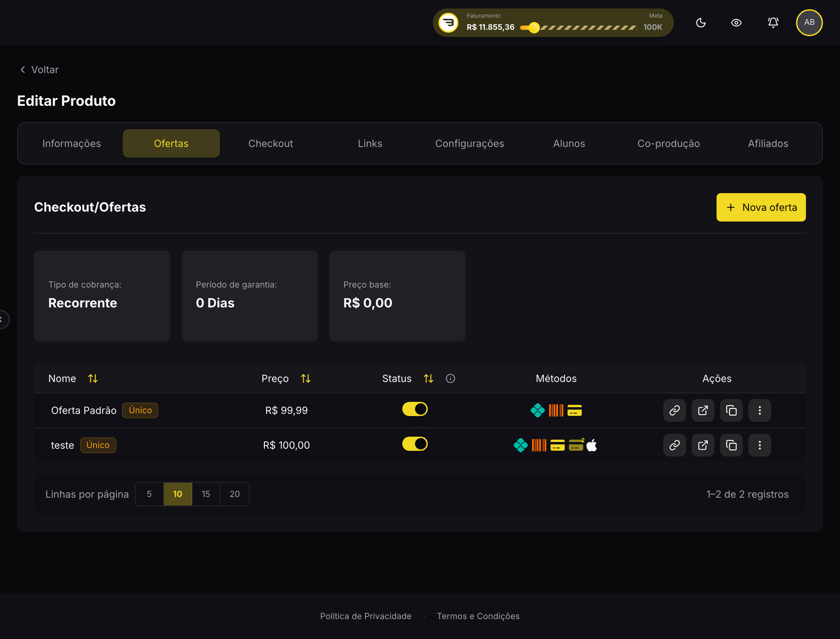The width and height of the screenshot is (840, 639).
Task: Open Oferta Padrão in external window icon
Action: tap(703, 410)
